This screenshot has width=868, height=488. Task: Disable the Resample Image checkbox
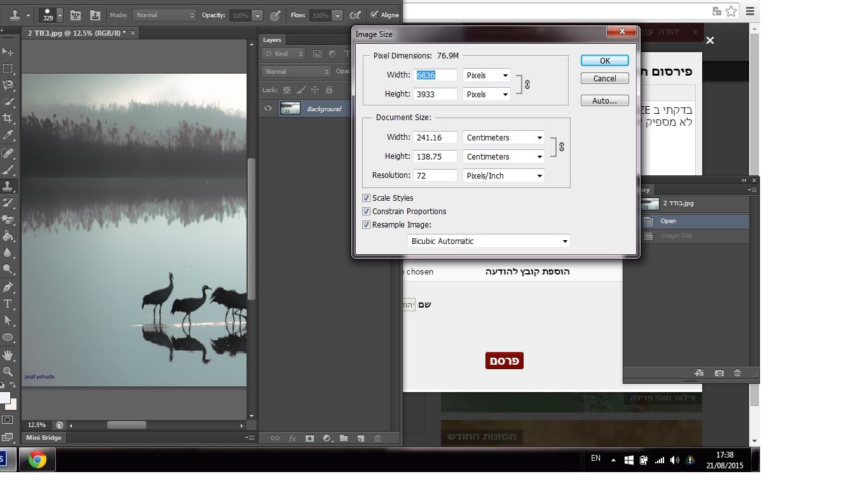click(x=366, y=225)
